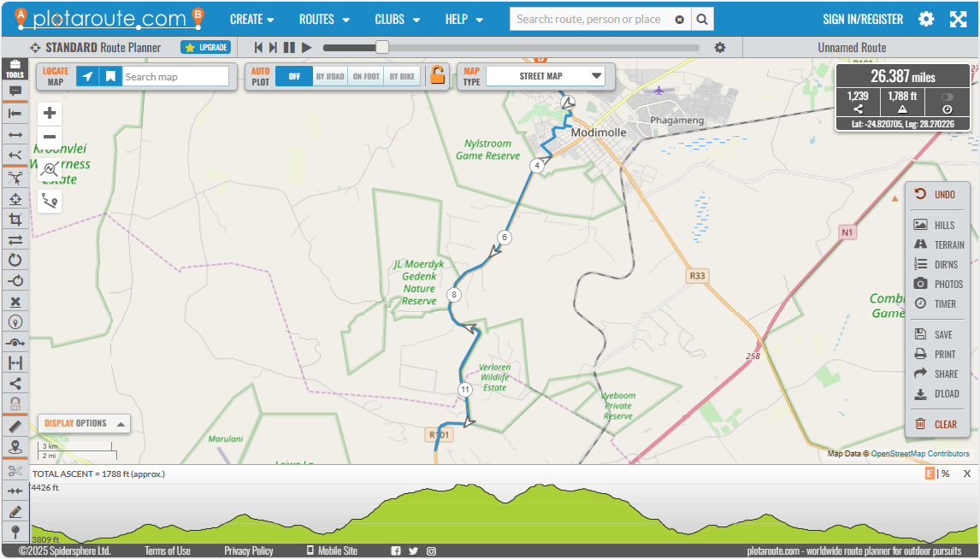Viewport: 980px width, 559px height.
Task: Click the search magnifier button
Action: click(702, 19)
